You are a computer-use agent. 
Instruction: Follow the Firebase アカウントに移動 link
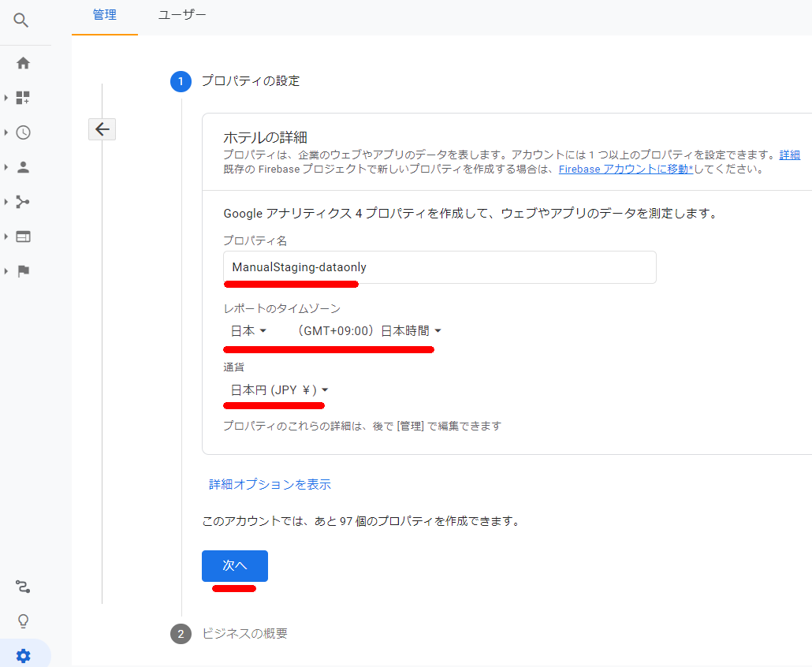coord(625,169)
